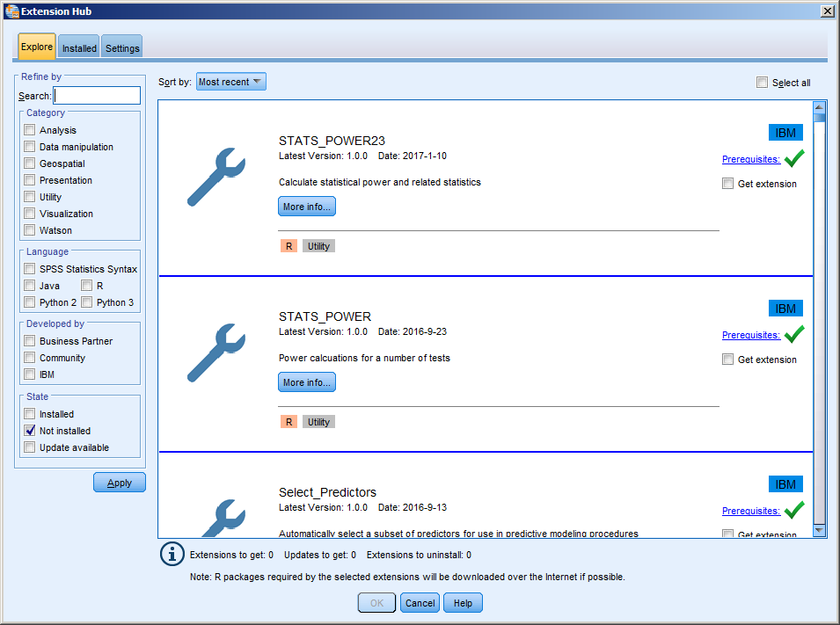Click the R language tag under STATS_POWER23
The image size is (840, 625).
click(289, 246)
